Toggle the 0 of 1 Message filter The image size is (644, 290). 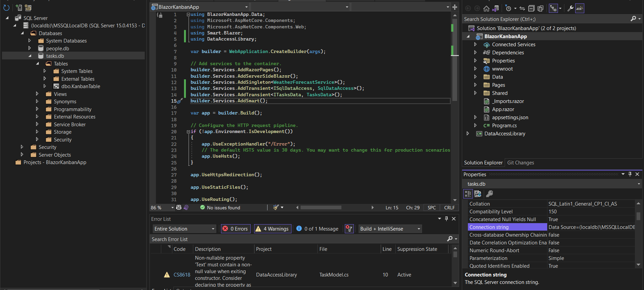tap(317, 229)
